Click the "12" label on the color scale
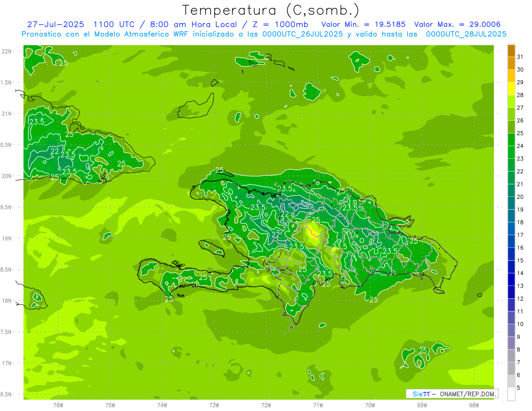Image resolution: width=532 pixels, height=411 pixels. [520, 298]
